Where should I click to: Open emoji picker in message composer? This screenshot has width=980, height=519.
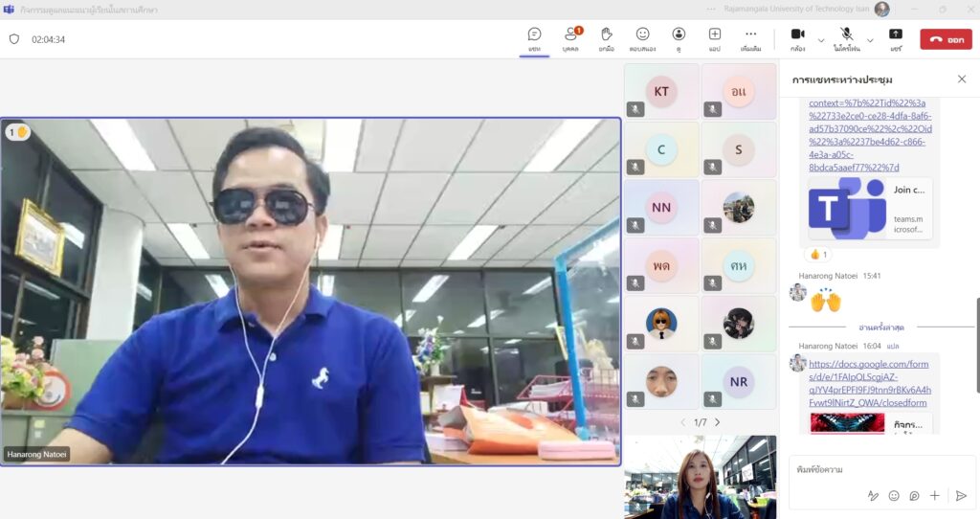click(894, 495)
